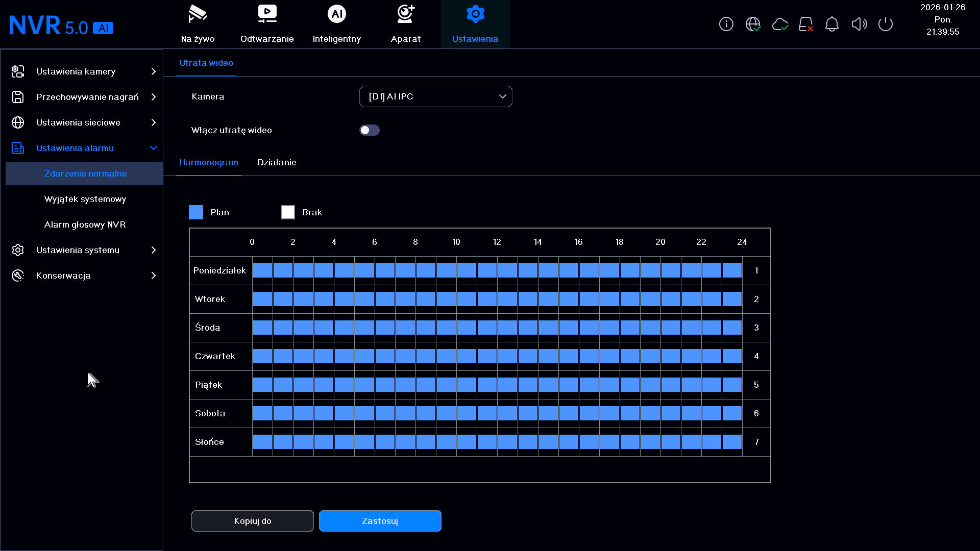
Task: Open the Ustawienia settings section
Action: click(x=475, y=24)
